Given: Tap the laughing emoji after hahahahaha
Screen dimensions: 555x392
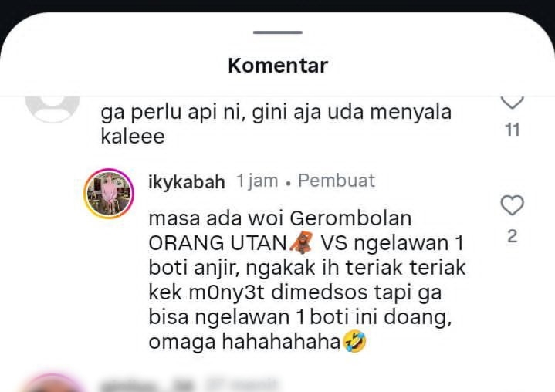Looking at the screenshot, I should [x=354, y=341].
